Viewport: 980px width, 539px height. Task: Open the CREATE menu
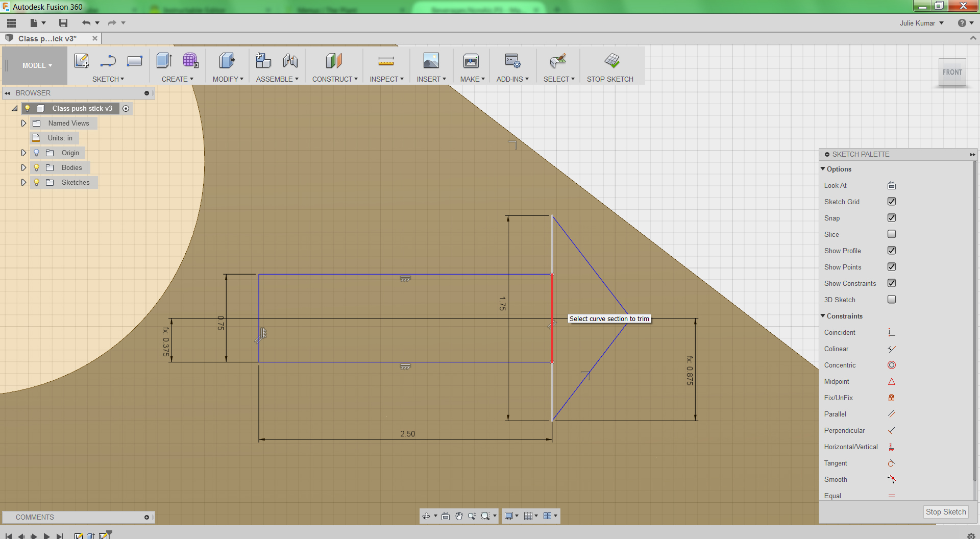tap(177, 79)
